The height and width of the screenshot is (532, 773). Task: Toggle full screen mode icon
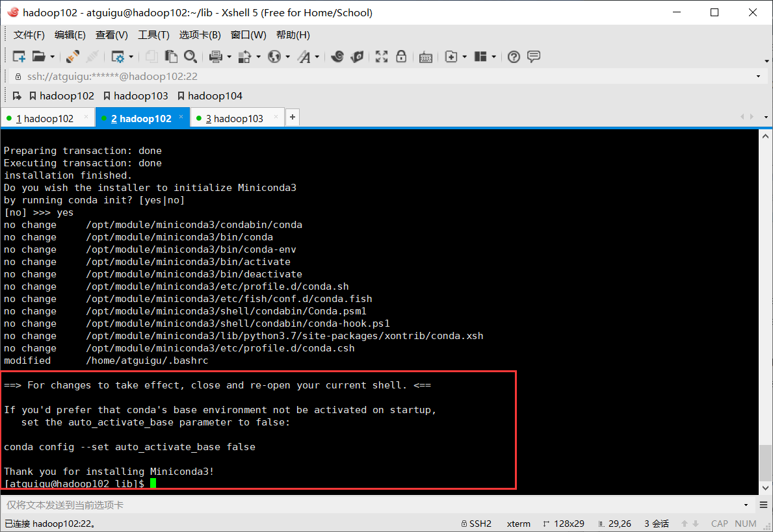tap(382, 57)
